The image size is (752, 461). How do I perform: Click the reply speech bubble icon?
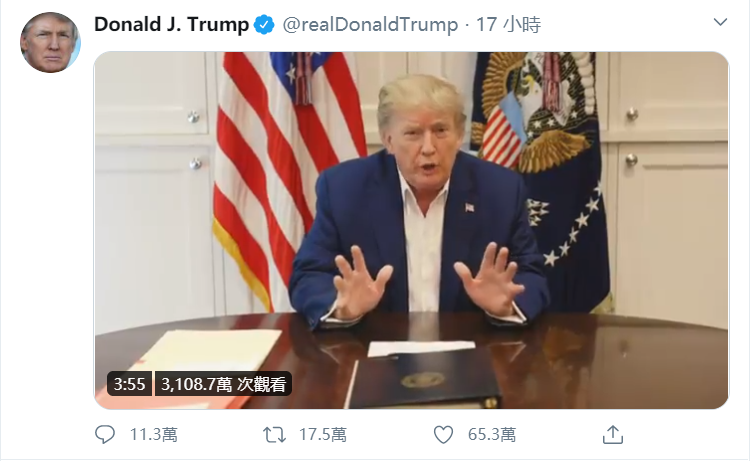(105, 435)
